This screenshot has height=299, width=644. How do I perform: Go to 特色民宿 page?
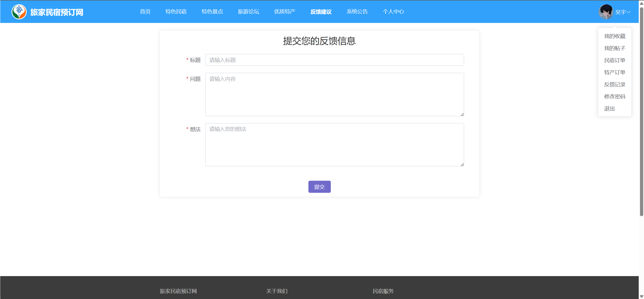tap(176, 12)
